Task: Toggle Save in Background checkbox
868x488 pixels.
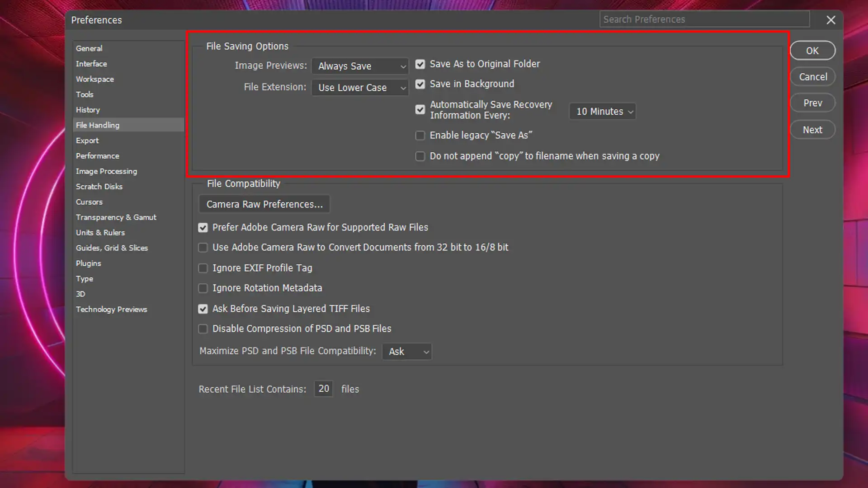Action: click(x=420, y=84)
